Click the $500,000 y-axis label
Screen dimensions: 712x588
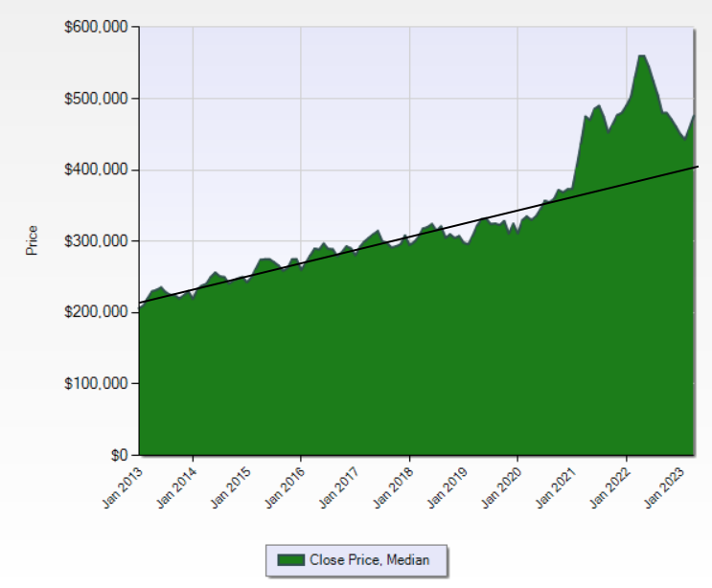[x=99, y=99]
